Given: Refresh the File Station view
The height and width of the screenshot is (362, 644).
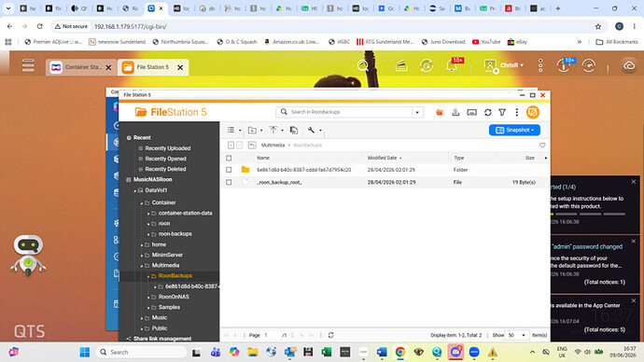Looking at the screenshot, I should tap(488, 112).
